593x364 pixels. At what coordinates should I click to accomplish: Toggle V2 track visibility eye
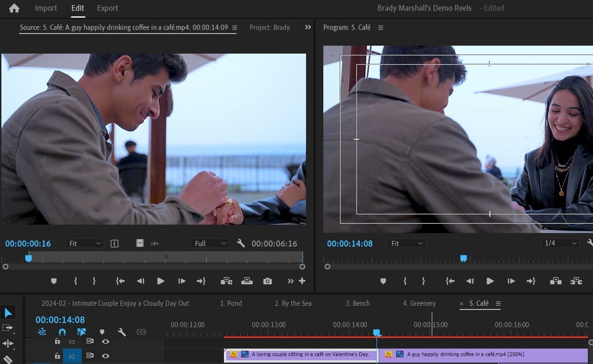pos(106,356)
